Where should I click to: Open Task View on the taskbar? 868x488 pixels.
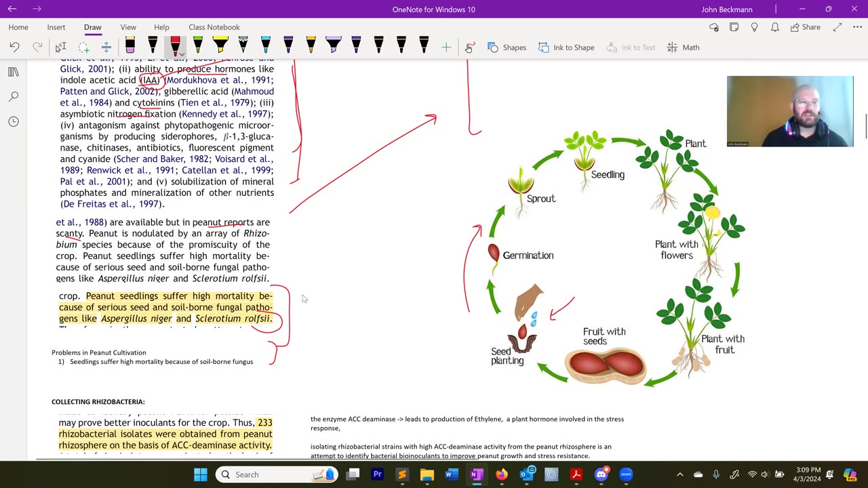(x=353, y=474)
